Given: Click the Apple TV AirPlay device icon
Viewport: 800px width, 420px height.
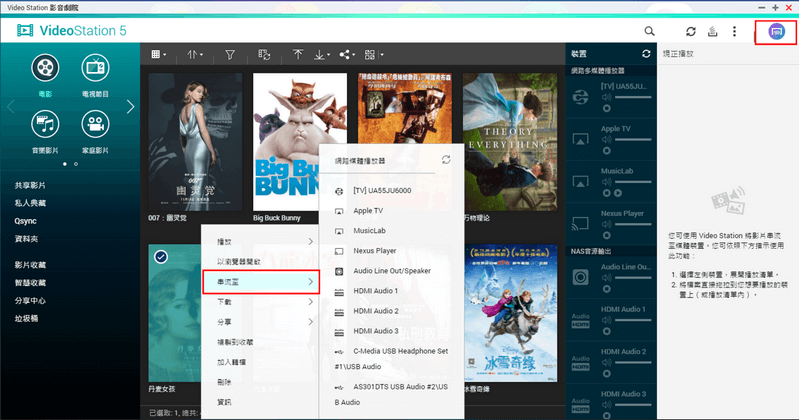Looking at the screenshot, I should pos(581,139).
